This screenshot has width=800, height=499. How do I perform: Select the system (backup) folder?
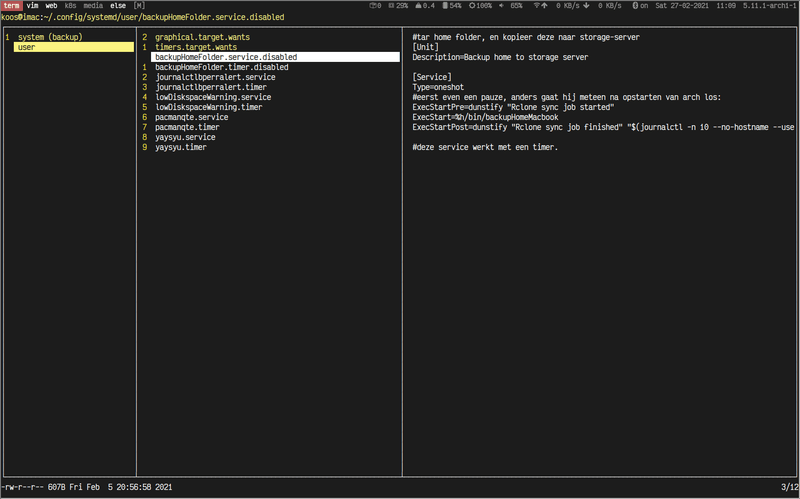(50, 37)
